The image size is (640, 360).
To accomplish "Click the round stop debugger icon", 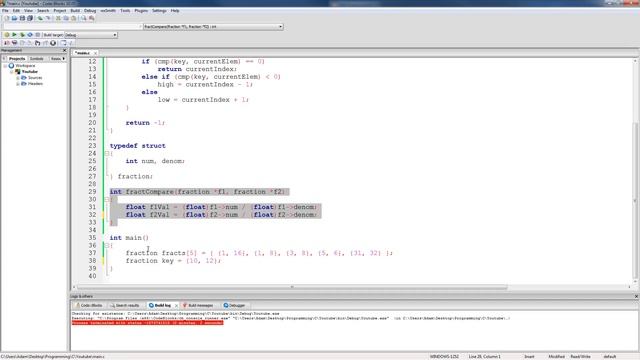I will point(53,43).
